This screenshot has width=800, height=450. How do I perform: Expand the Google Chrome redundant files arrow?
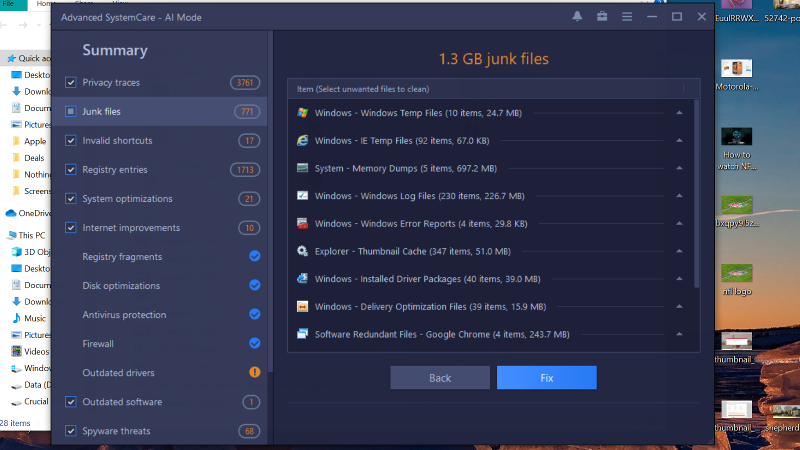pos(679,334)
